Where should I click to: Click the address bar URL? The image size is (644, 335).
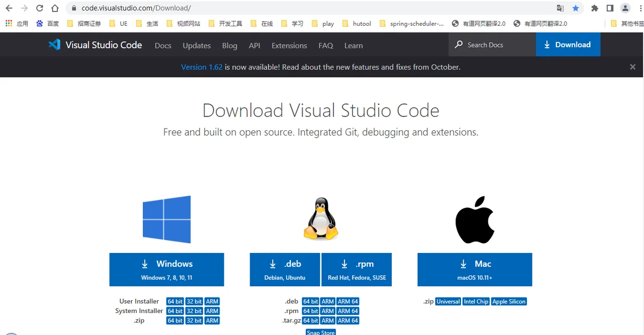(136, 9)
